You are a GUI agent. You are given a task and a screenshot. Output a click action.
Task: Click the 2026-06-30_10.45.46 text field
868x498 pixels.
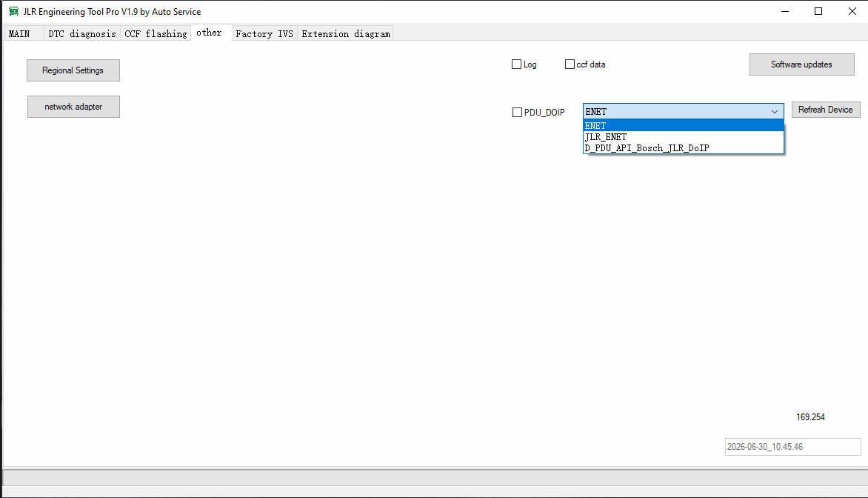(792, 446)
